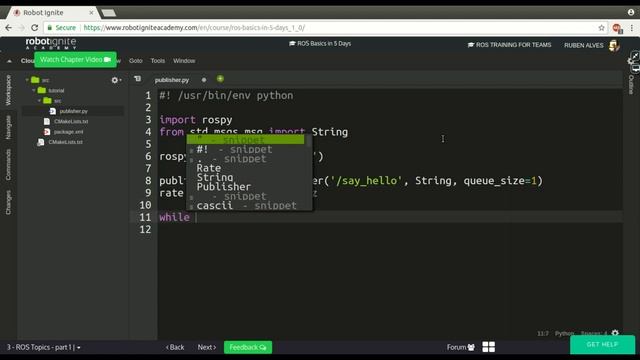This screenshot has width=640, height=360.
Task: Open the Tools menu
Action: (x=158, y=61)
